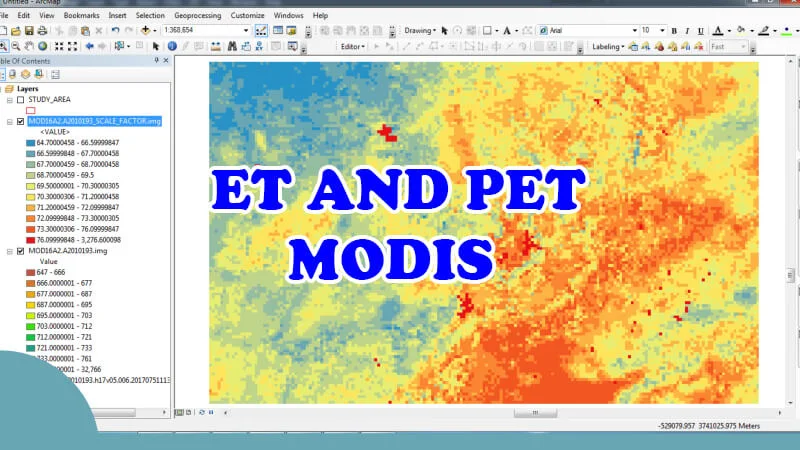The image size is (800, 450).
Task: Click the Go To XY tool
Action: point(259,46)
